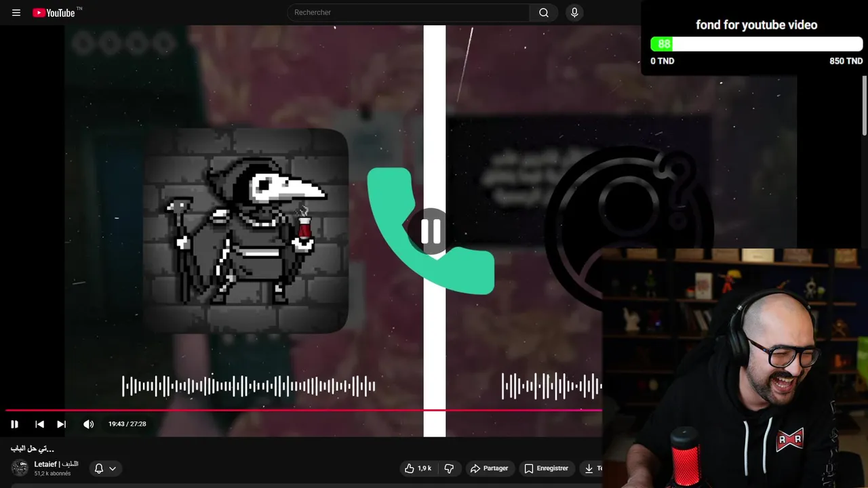
Task: Open the Letaief channel name link
Action: (x=56, y=464)
